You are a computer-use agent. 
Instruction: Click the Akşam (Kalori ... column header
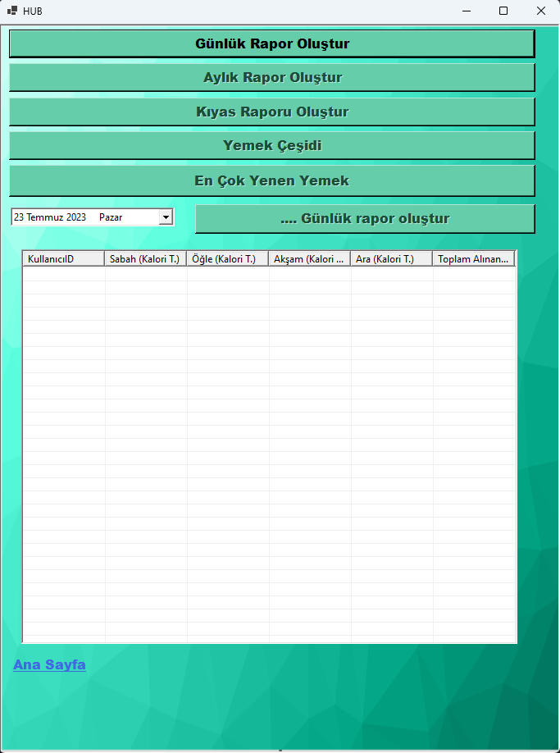pos(309,259)
